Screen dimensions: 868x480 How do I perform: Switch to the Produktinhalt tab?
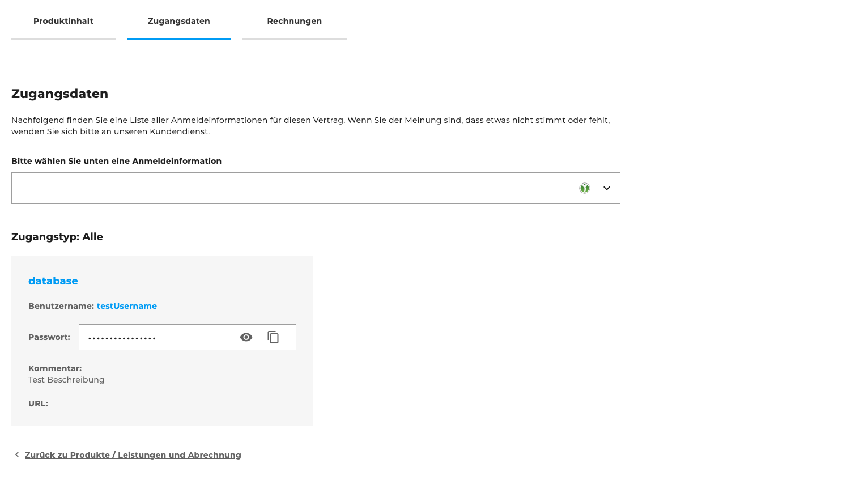63,21
